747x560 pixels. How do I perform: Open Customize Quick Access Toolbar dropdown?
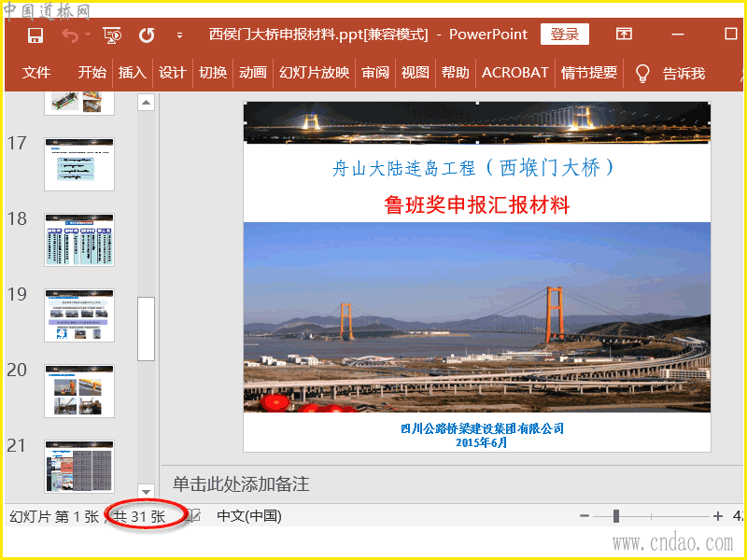coord(179,35)
